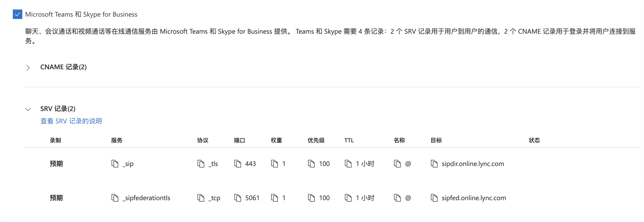
Task: Uncheck Microsoft Teams 和 Skype for Business checkbox
Action: coord(18,14)
